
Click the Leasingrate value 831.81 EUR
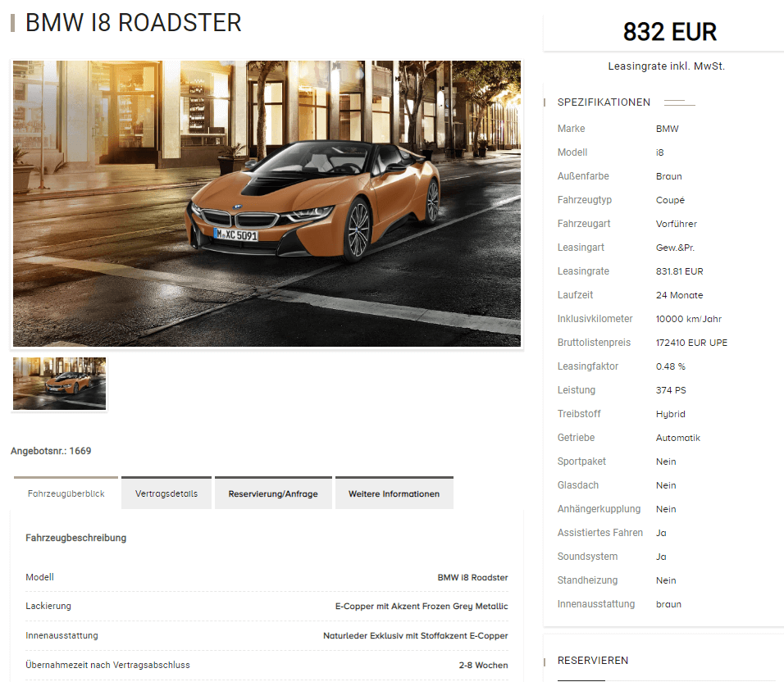click(680, 271)
